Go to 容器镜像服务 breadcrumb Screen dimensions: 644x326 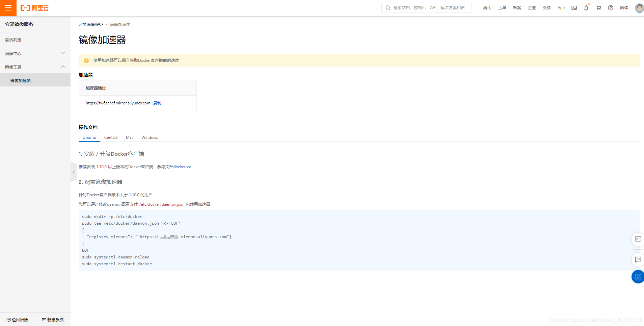91,25
